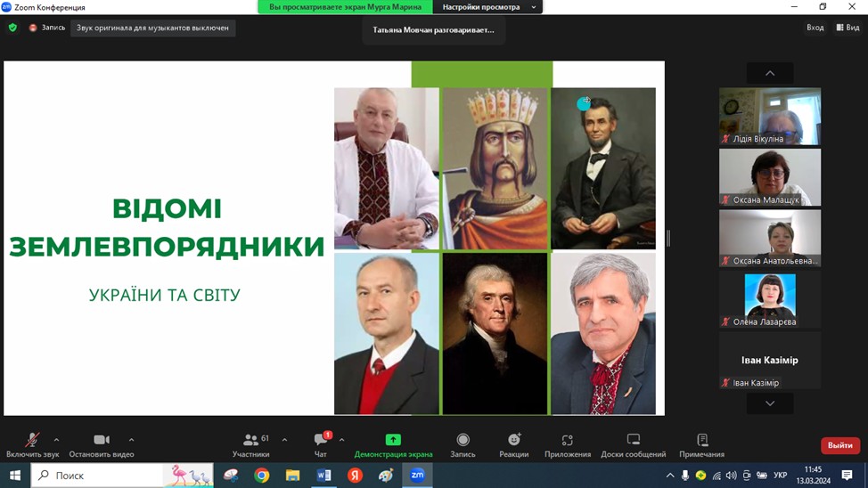Unmute microphone with Включить звук
This screenshot has width=868, height=488.
[x=32, y=445]
